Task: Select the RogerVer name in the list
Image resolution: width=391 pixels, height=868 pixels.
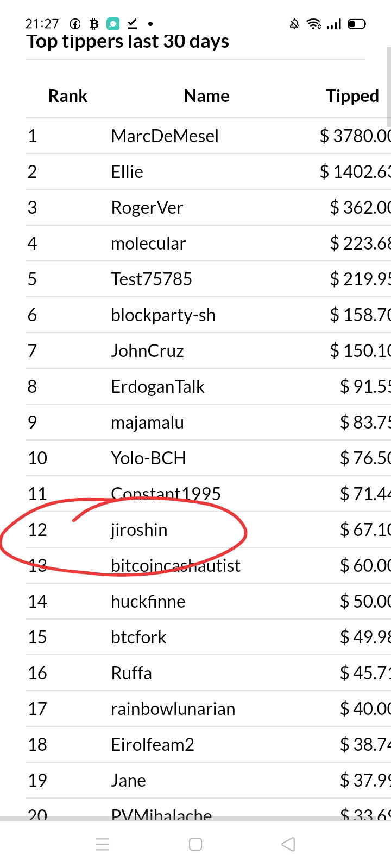Action: [147, 207]
